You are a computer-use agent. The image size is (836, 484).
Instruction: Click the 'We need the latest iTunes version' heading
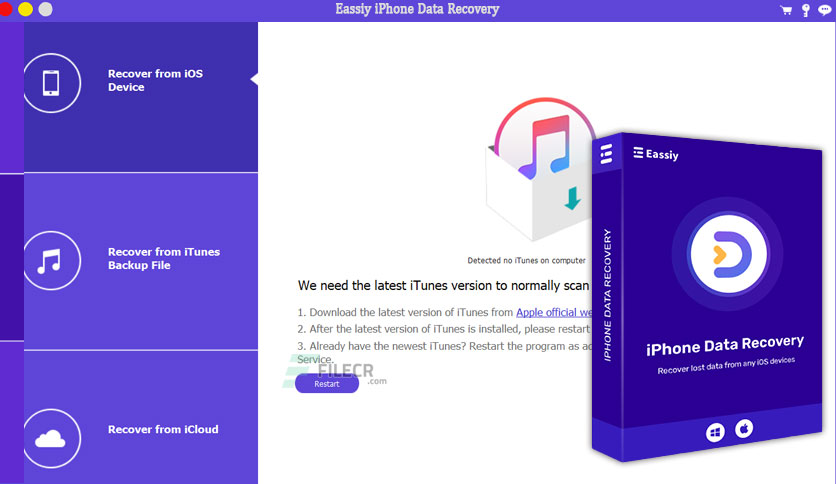click(x=444, y=286)
